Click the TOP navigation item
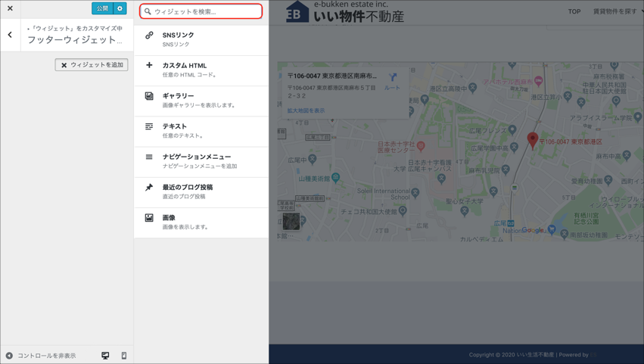644x364 pixels. 574,11
